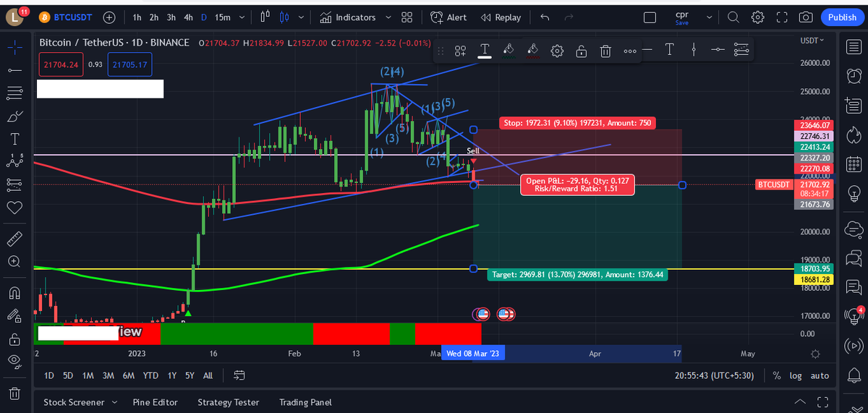The width and height of the screenshot is (868, 413).
Task: Select the 1Y date range
Action: [171, 375]
